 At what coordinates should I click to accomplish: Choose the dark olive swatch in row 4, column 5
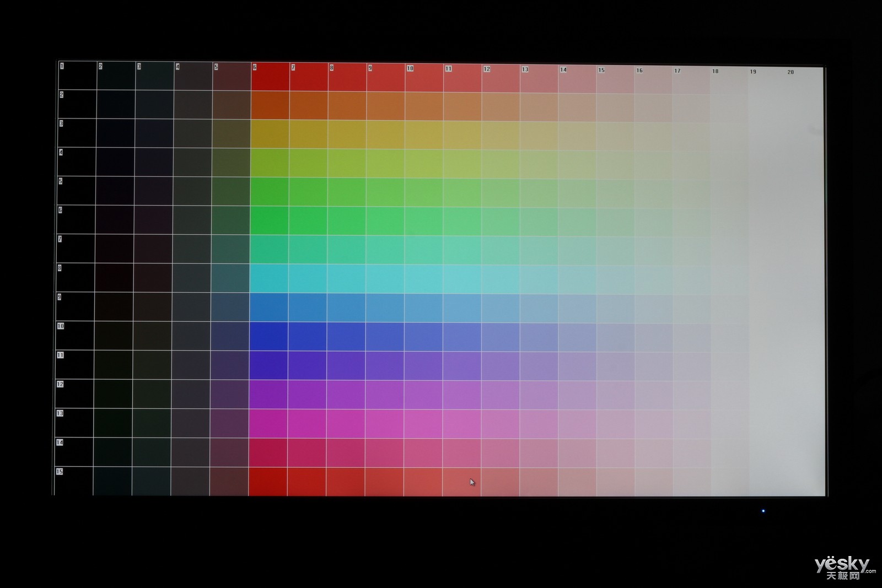[x=231, y=163]
